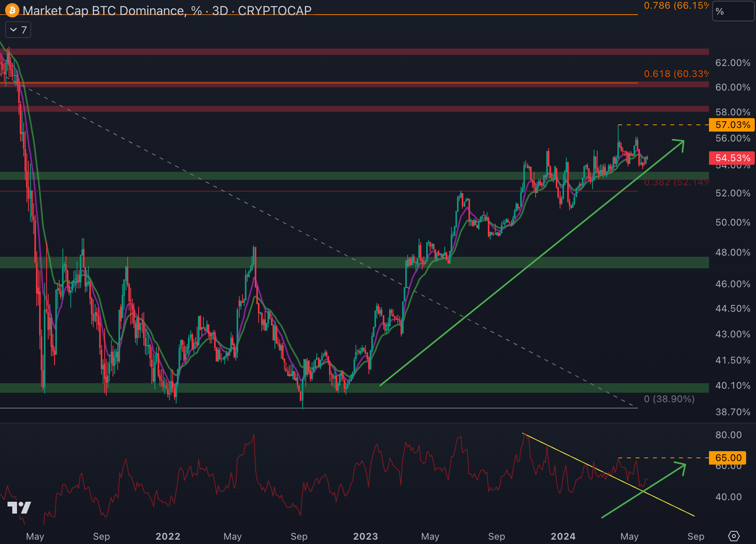Open the Market Cap BTC Dominance symbol title

167,10
